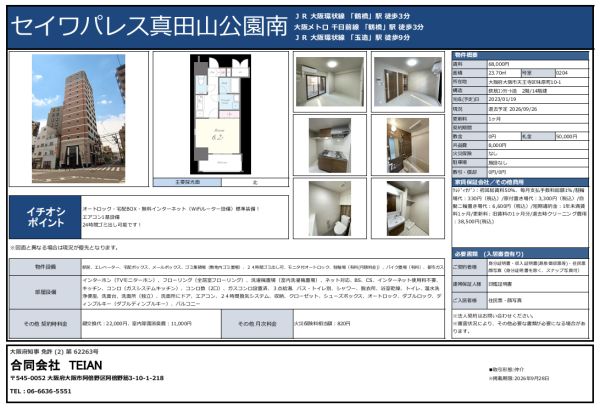Click the phone number TEL:06-6636-5551
This screenshot has width=600, height=418.
pos(41,391)
